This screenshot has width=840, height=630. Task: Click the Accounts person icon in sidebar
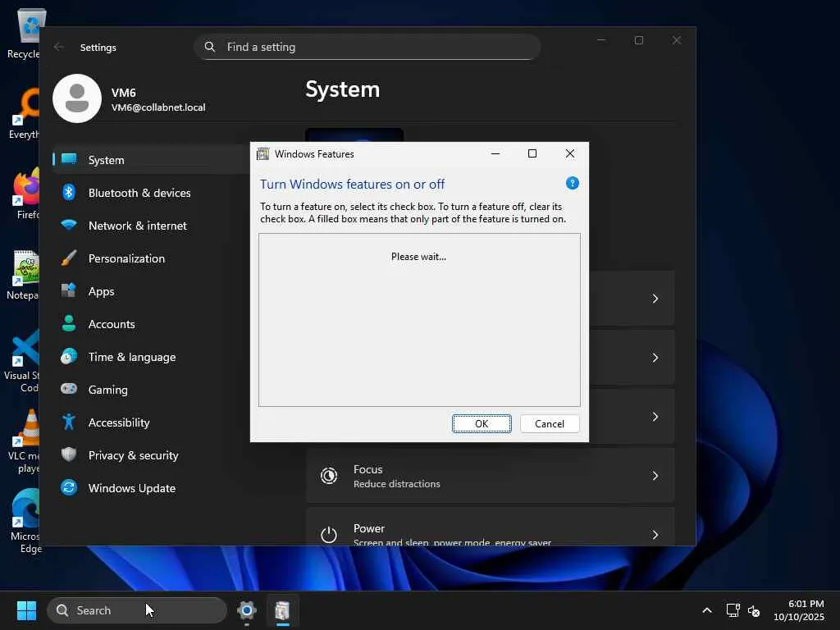(69, 323)
